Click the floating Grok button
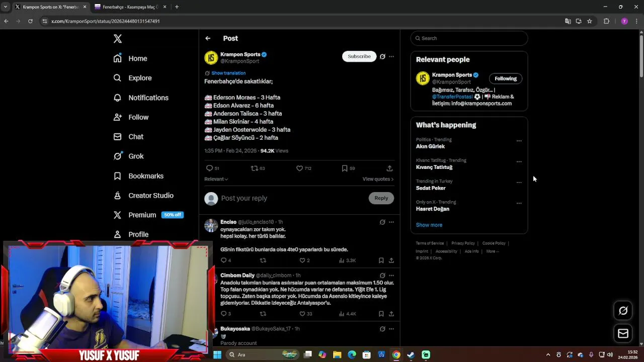The height and width of the screenshot is (362, 644). pos(623,311)
